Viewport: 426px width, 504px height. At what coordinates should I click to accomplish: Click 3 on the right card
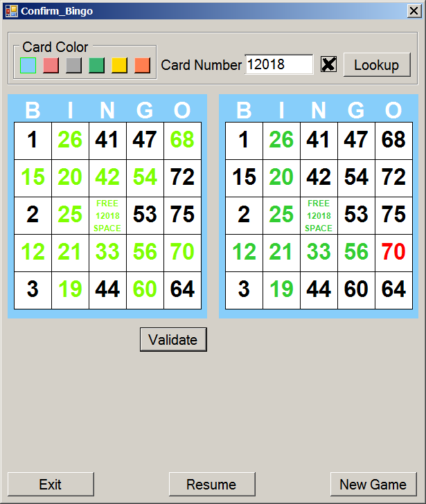[244, 290]
